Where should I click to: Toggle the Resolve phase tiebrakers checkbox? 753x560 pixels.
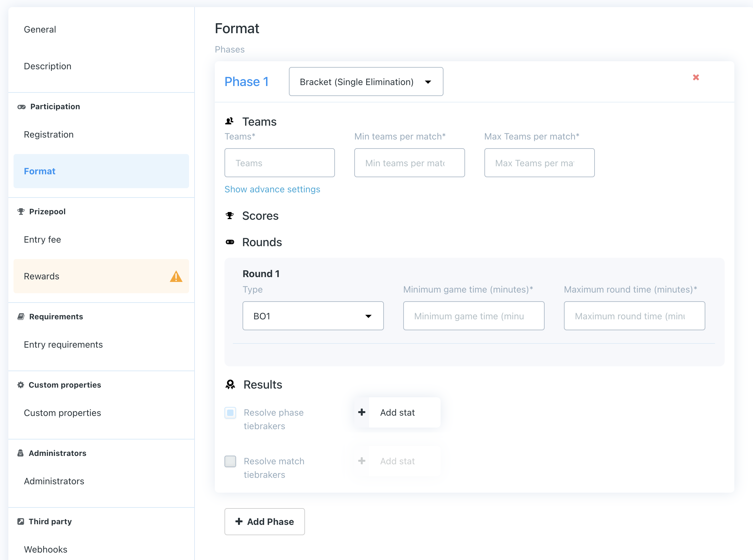tap(230, 412)
